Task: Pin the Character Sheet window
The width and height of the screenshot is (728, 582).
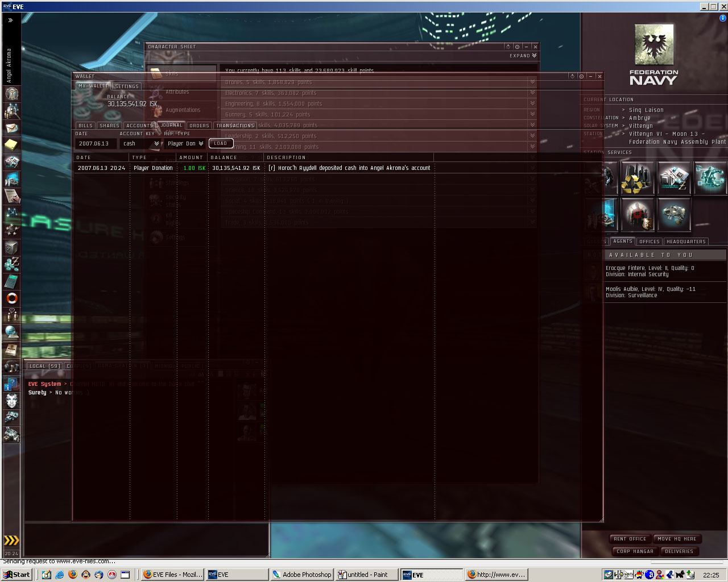Action: pos(517,47)
